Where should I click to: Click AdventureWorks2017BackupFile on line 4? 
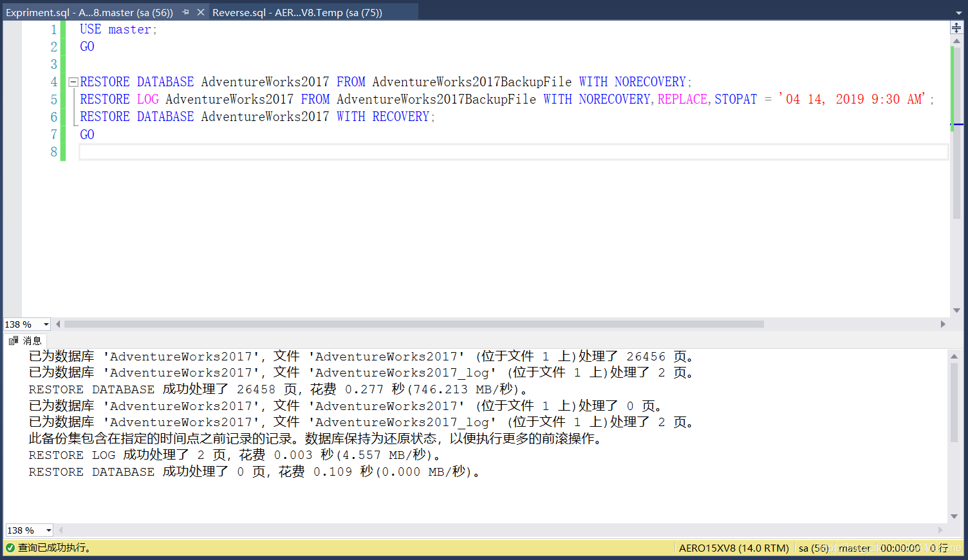[x=472, y=82]
